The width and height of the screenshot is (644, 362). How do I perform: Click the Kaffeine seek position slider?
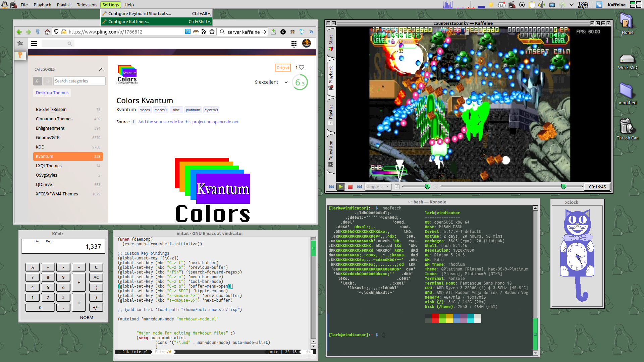(511, 187)
